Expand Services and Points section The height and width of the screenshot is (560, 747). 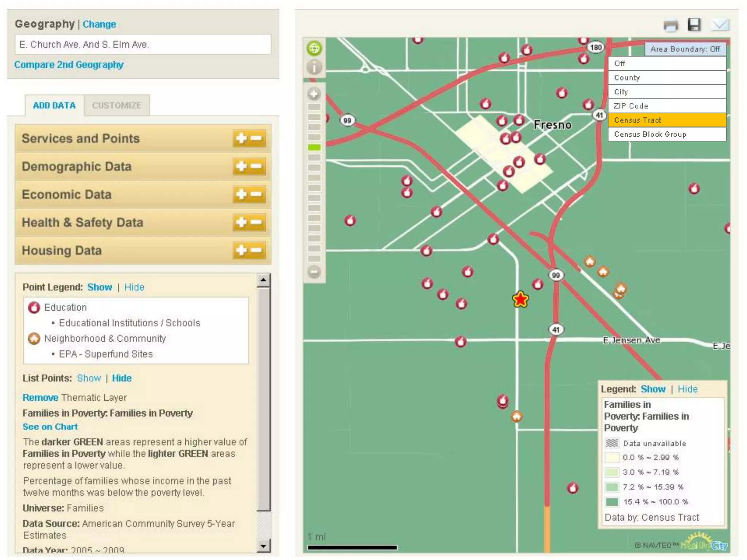click(241, 139)
